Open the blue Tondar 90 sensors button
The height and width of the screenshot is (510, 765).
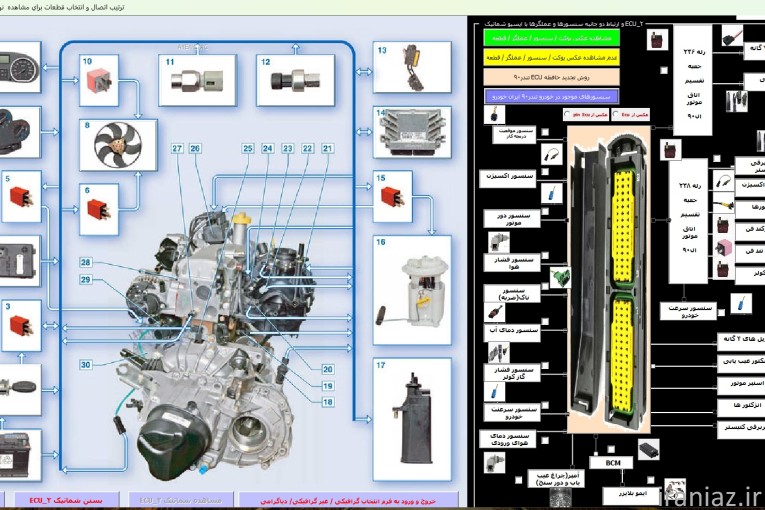[551, 96]
